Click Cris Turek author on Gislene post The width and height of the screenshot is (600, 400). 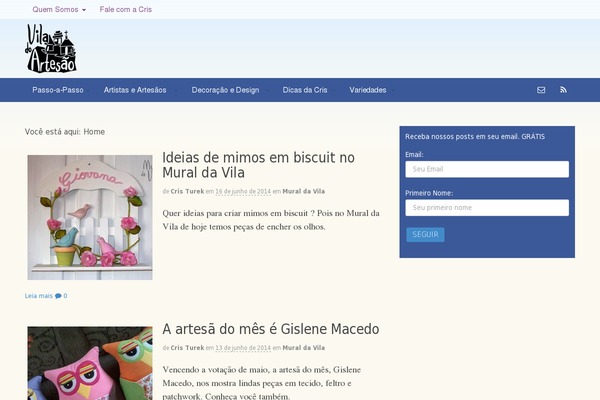[x=187, y=348]
